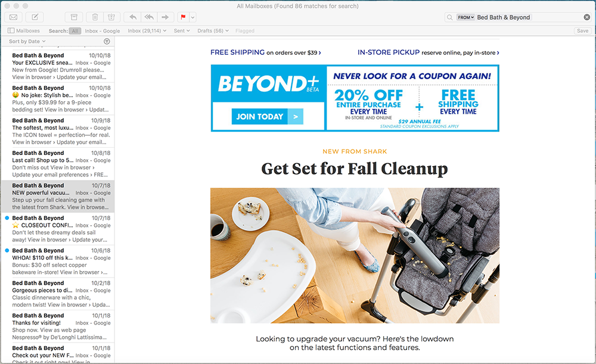Screen dimensions: 596x364
Task: Reply All to the selected email
Action: pos(149,17)
